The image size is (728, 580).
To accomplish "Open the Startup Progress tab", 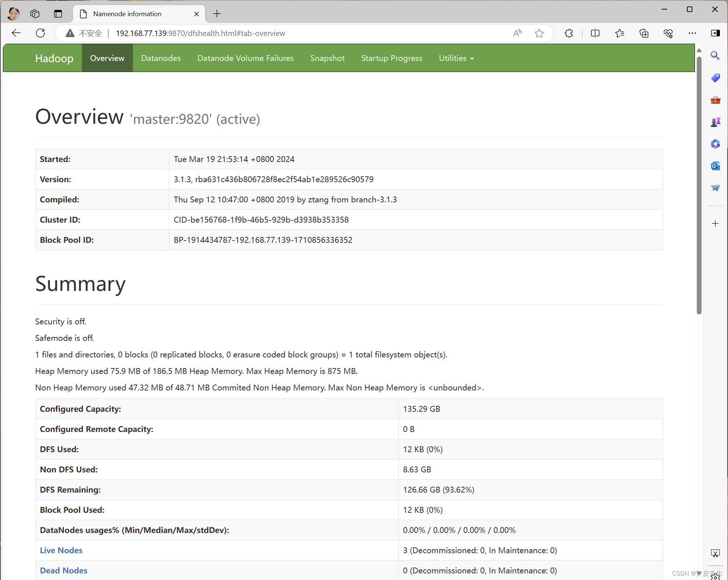I will 392,58.
